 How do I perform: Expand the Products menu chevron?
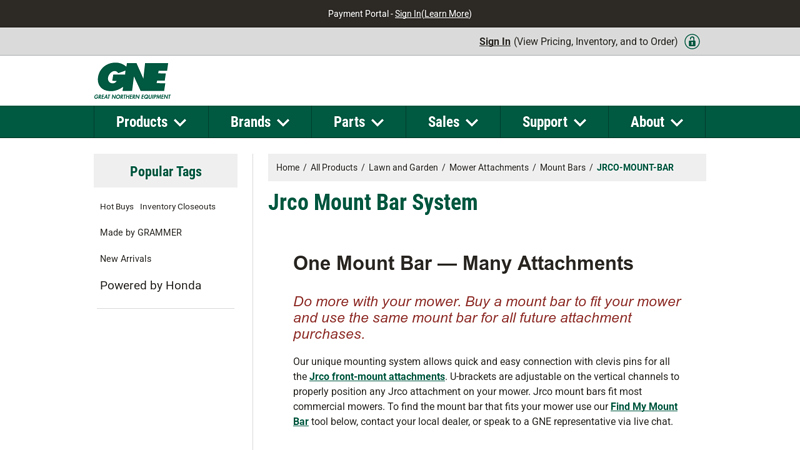click(180, 122)
